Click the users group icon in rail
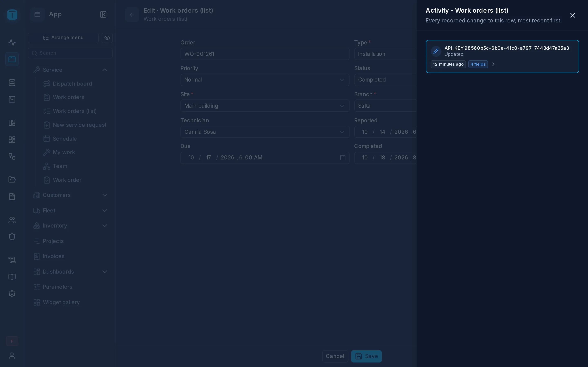The image size is (588, 367). [x=12, y=220]
